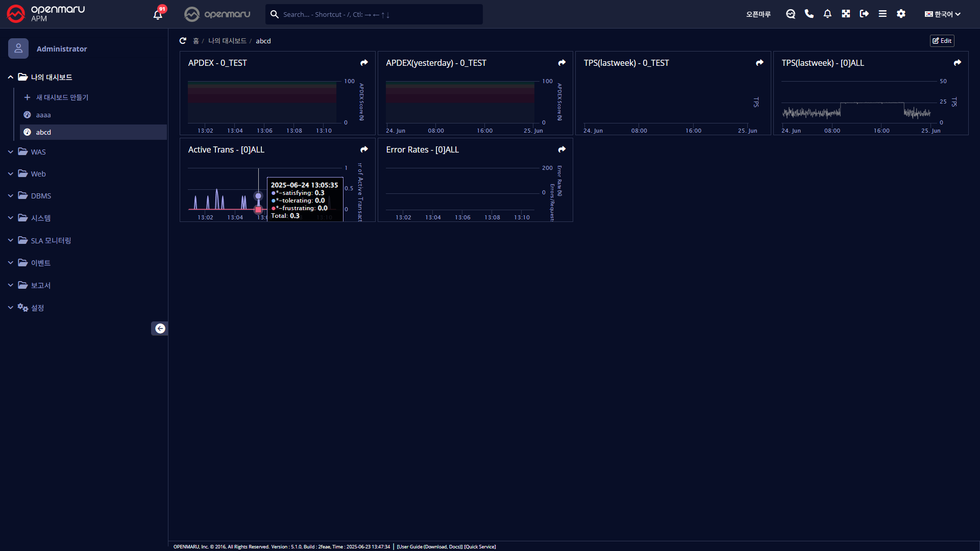Expand the DBMS folder in sidebar
Image resolution: width=980 pixels, height=551 pixels.
coord(41,196)
